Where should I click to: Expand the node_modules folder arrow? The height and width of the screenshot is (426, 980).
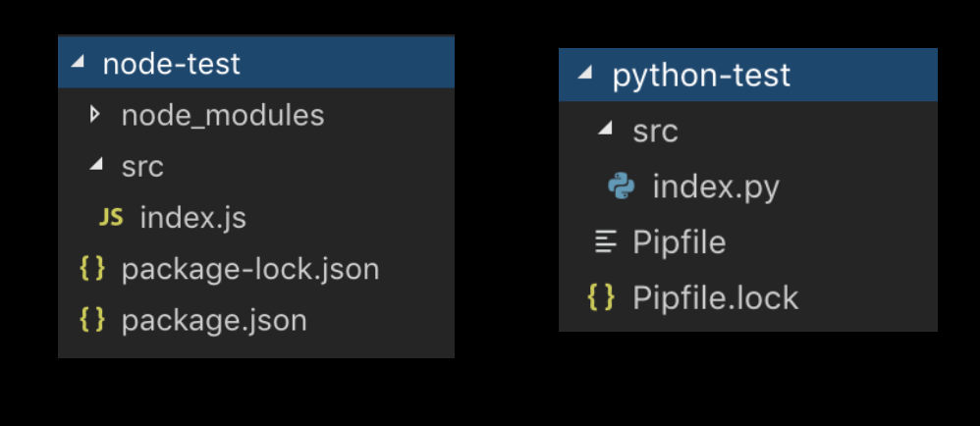[95, 115]
